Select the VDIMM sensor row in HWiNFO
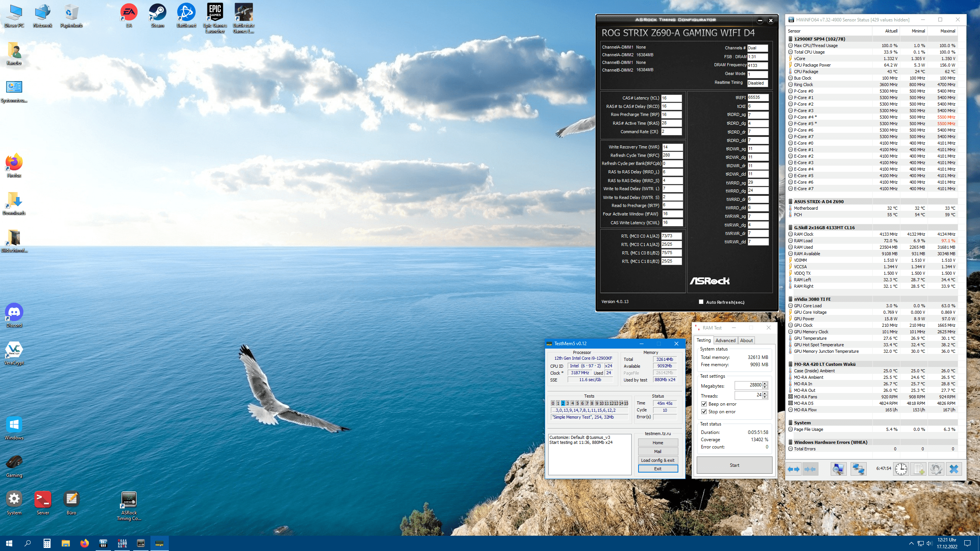980x551 pixels. pyautogui.click(x=872, y=260)
